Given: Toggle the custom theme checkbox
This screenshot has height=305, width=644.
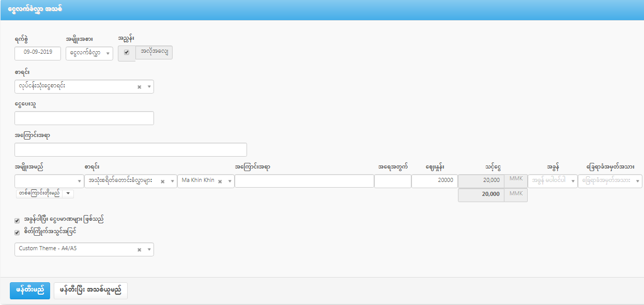Looking at the screenshot, I should click(18, 233).
